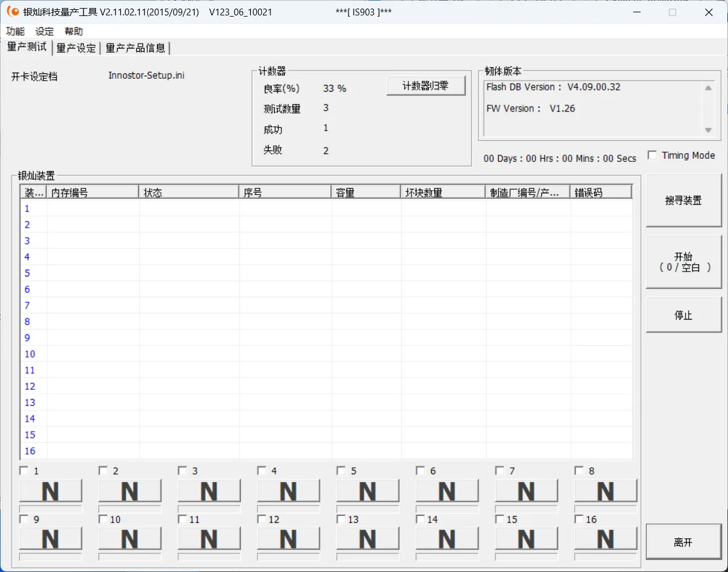Click the N status button for port 16
This screenshot has width=728, height=572.
pyautogui.click(x=606, y=539)
